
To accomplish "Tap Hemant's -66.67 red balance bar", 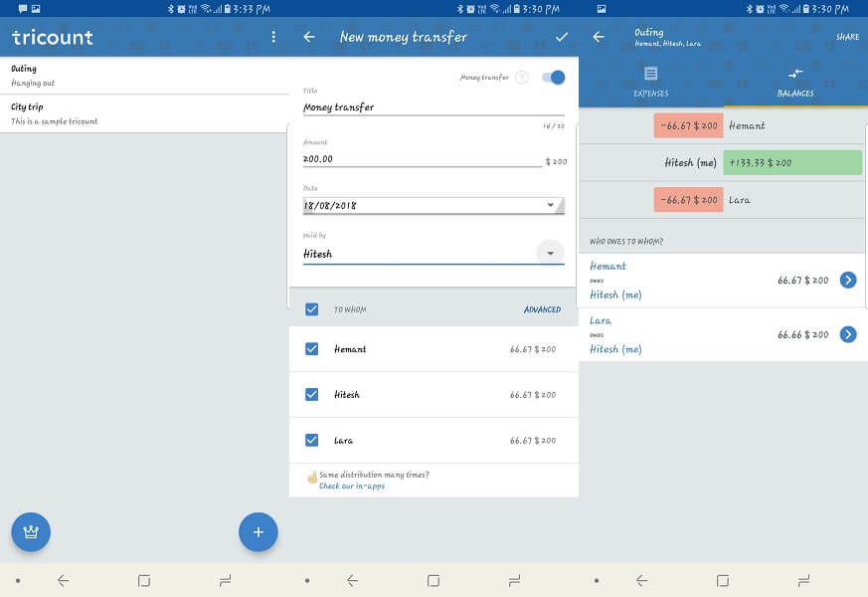I will point(688,125).
